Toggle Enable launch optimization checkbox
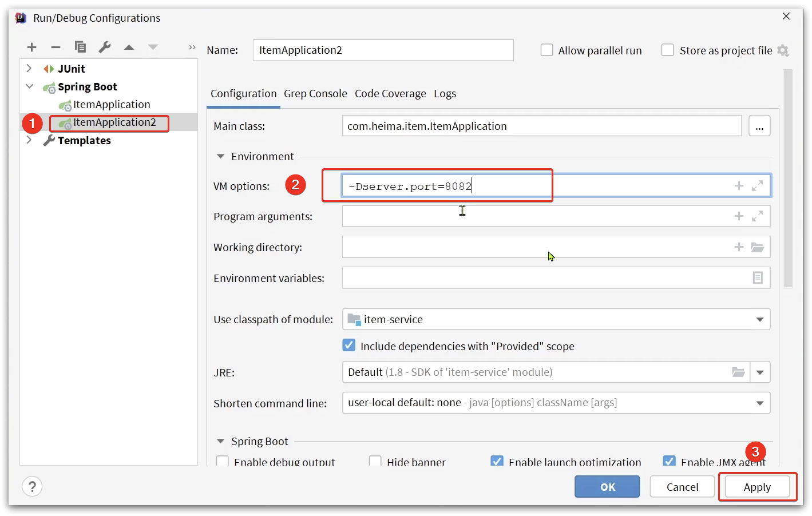Screen dimensions: 812x516 click(497, 461)
